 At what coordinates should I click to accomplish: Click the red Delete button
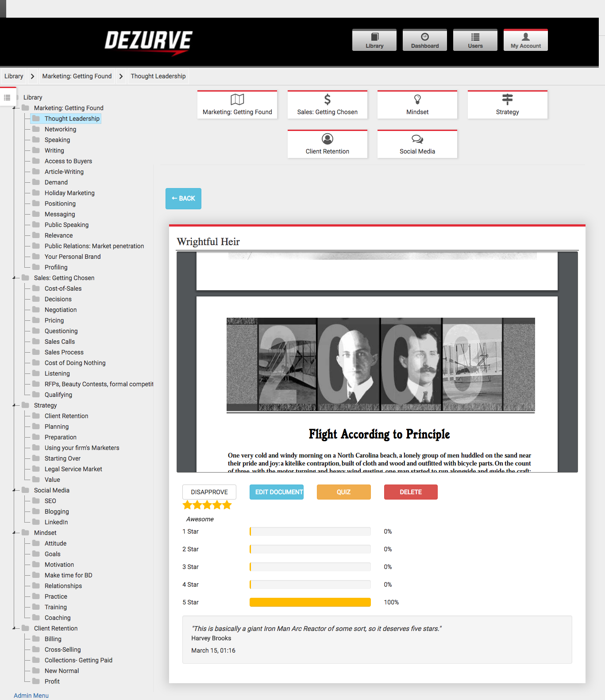tap(411, 492)
